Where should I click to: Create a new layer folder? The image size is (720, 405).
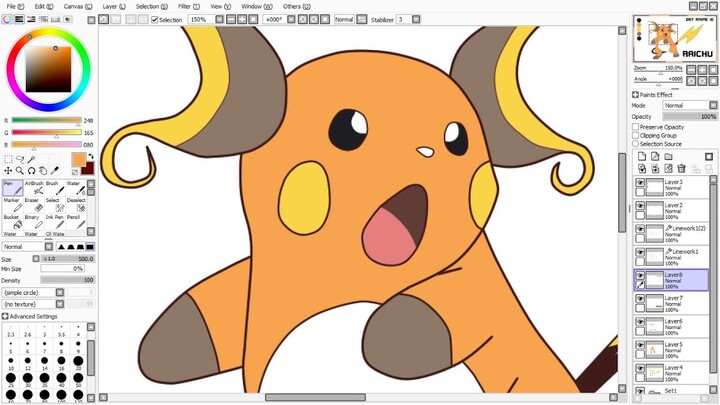pos(669,157)
